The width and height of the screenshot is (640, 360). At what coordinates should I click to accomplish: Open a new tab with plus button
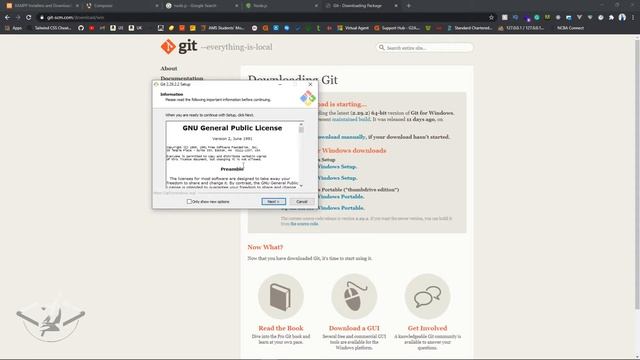409,6
